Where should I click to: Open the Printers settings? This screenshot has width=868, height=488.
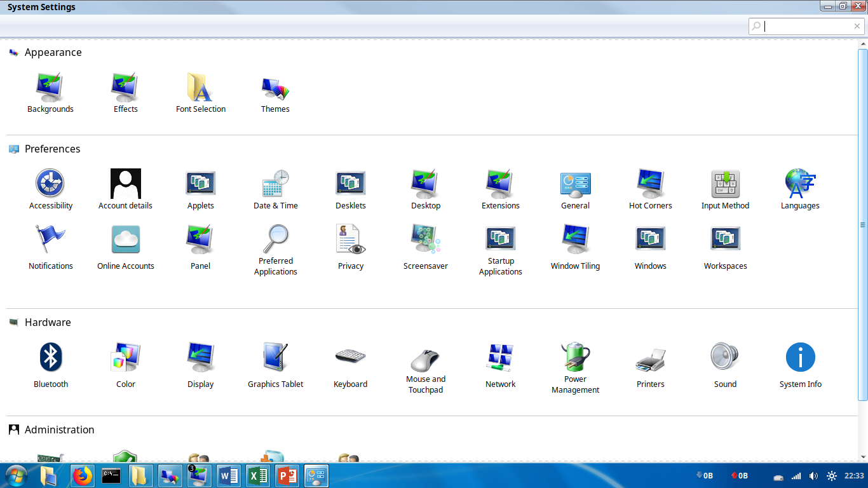(x=651, y=367)
